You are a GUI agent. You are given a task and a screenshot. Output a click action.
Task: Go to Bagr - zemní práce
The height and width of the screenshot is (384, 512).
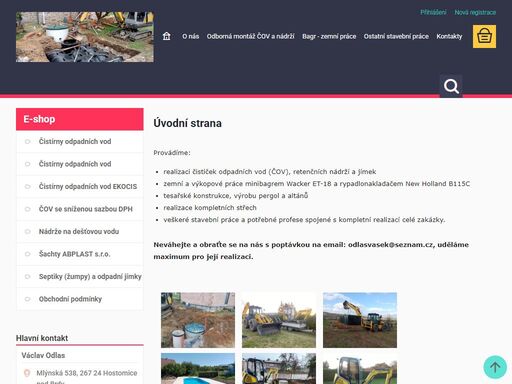coord(329,36)
